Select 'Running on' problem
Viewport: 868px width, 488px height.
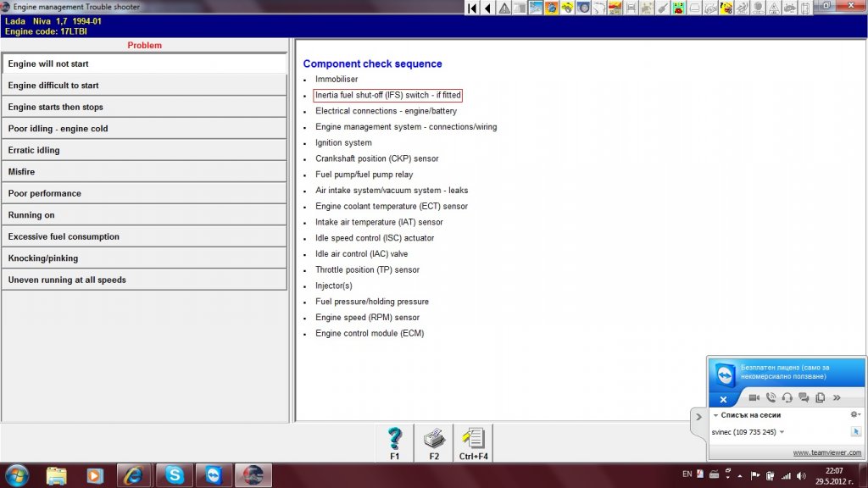[144, 214]
